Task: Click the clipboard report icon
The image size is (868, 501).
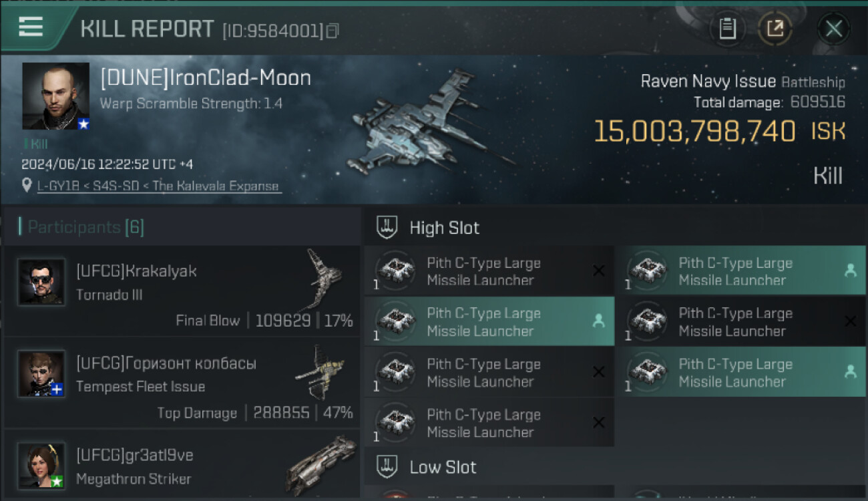Action: coord(727,29)
